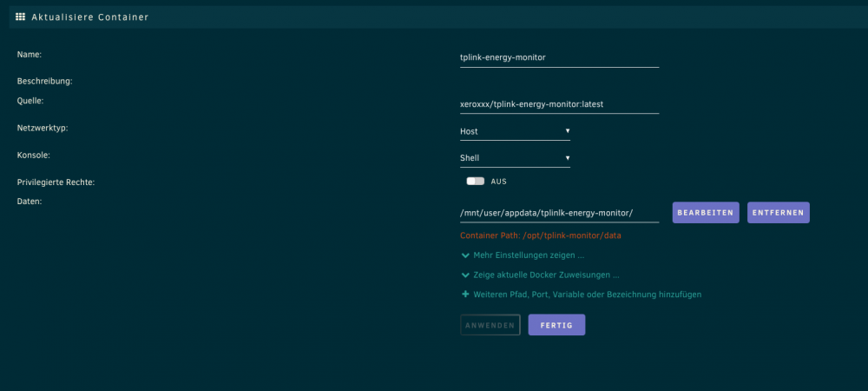868x391 pixels.
Task: Click the Privilegierte Rechte label
Action: [x=56, y=182]
